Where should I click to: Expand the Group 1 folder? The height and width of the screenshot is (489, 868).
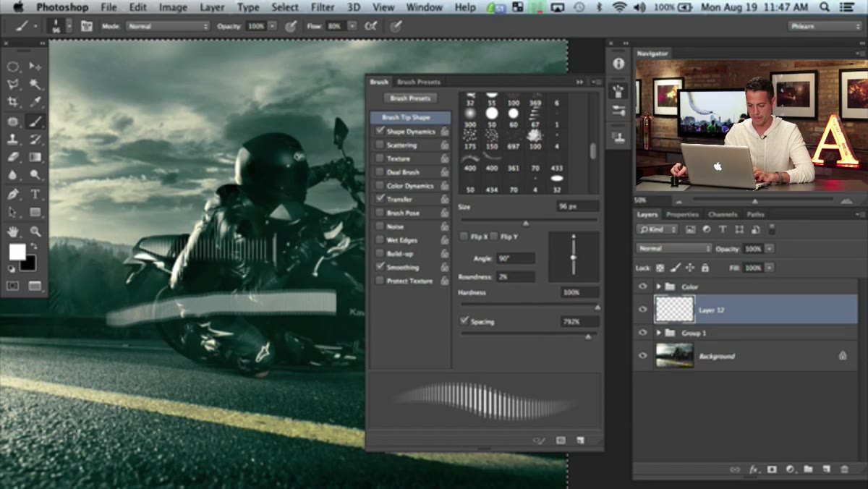[659, 333]
